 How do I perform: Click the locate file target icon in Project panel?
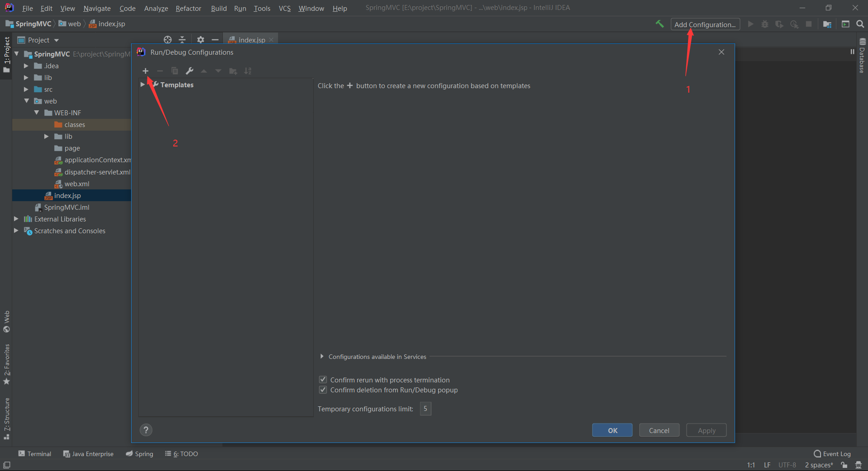click(x=168, y=40)
